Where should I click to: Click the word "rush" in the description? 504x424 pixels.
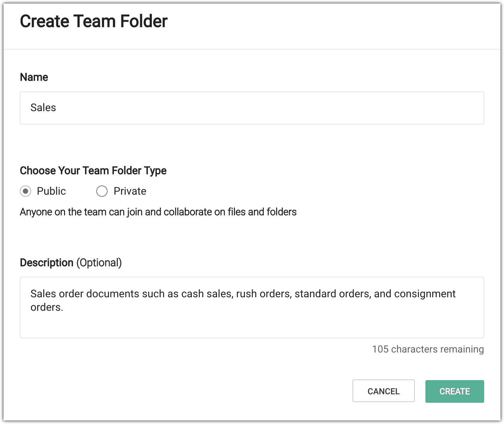tap(246, 294)
